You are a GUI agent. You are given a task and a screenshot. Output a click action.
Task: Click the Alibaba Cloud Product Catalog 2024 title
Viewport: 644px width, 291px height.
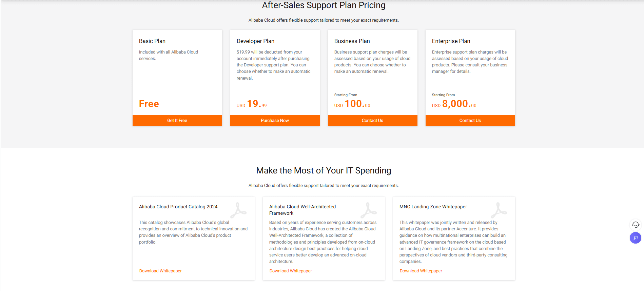[178, 207]
